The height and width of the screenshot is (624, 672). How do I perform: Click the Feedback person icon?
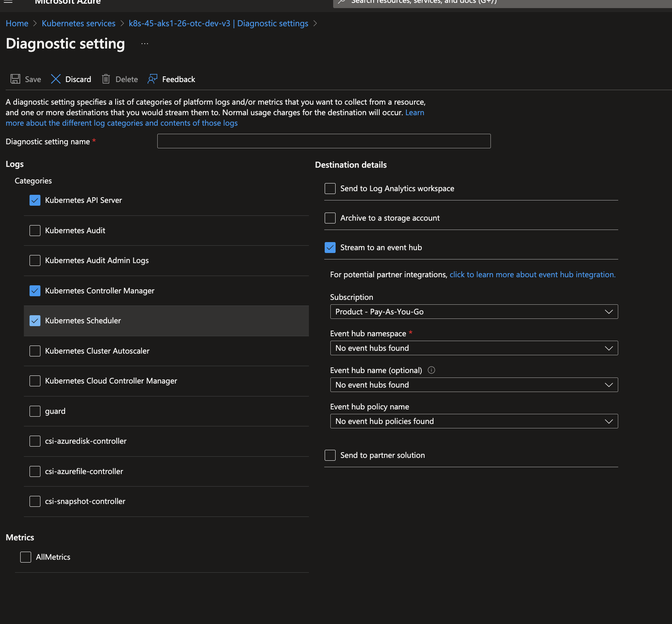152,79
